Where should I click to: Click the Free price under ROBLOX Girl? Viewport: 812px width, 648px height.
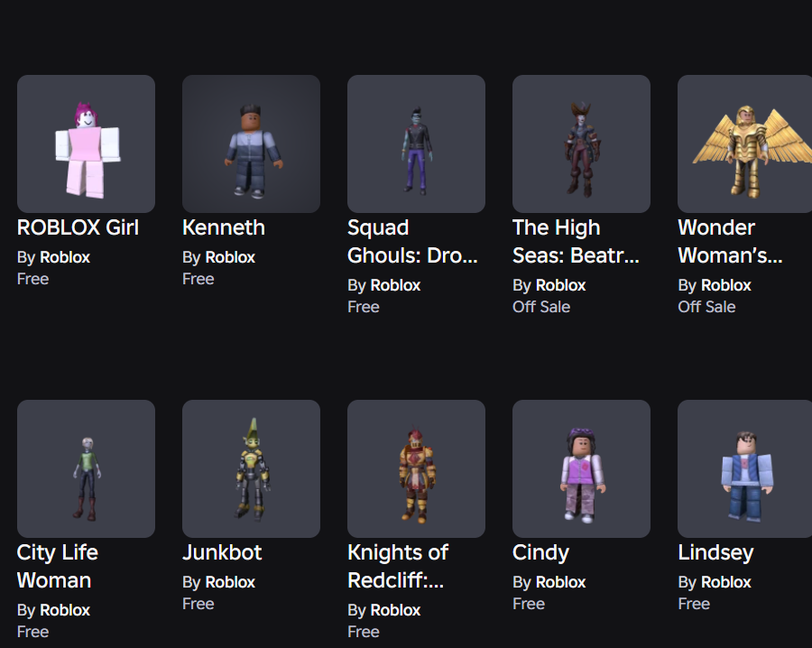tap(33, 279)
